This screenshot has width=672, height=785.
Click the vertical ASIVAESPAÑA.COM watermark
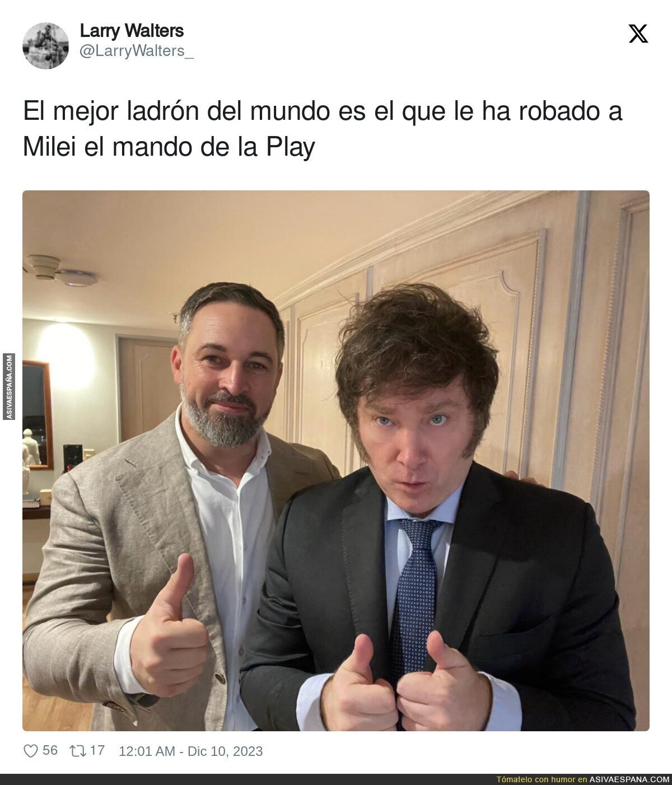(x=9, y=386)
